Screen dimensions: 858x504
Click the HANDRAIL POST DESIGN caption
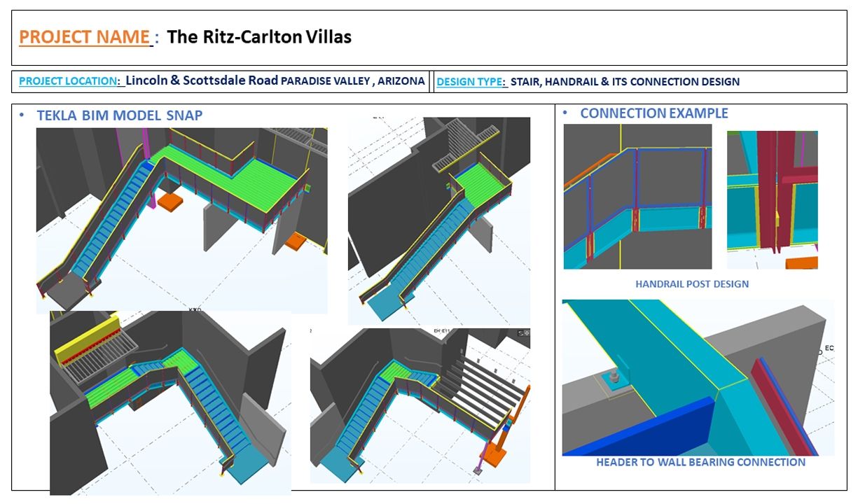(692, 284)
